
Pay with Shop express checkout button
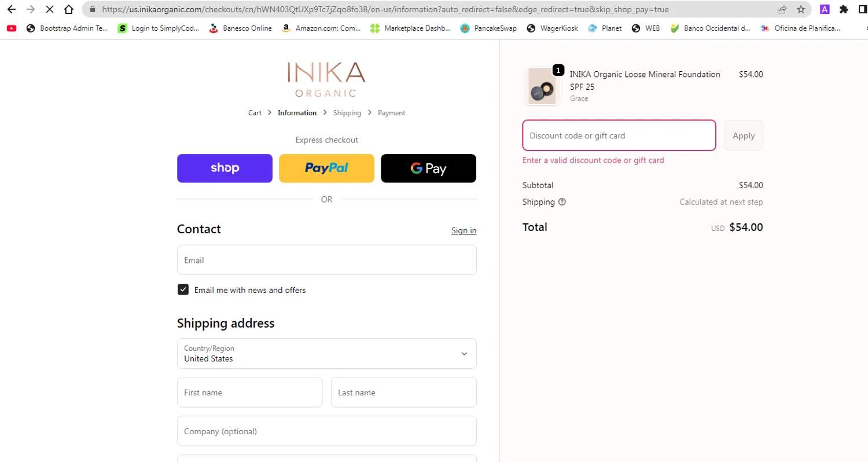[x=225, y=168]
